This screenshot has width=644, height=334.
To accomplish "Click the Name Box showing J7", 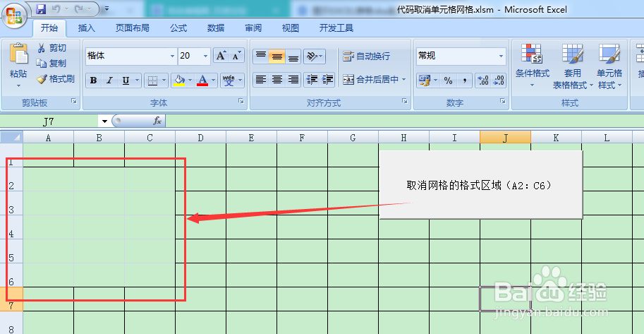I will point(49,121).
